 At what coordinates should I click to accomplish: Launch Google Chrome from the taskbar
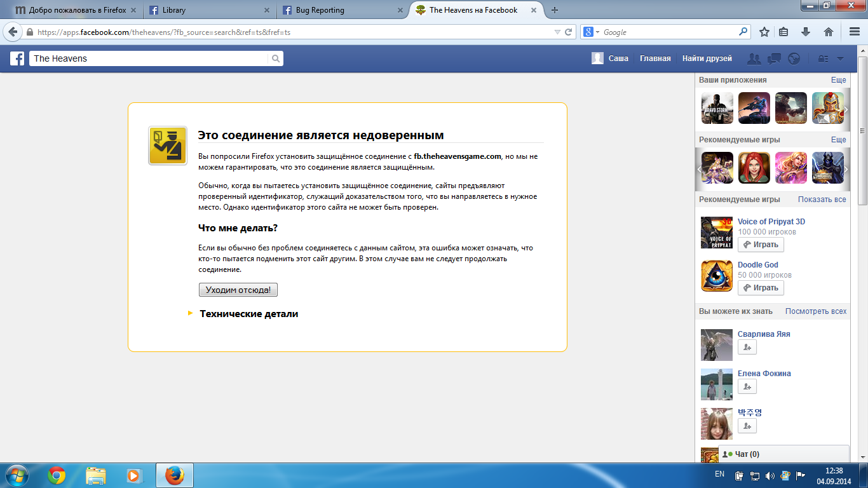(57, 475)
